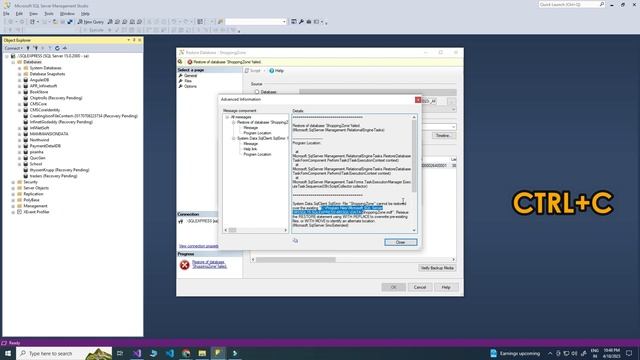Select All messages node in message tree
This screenshot has height=360, width=640.
point(241,117)
